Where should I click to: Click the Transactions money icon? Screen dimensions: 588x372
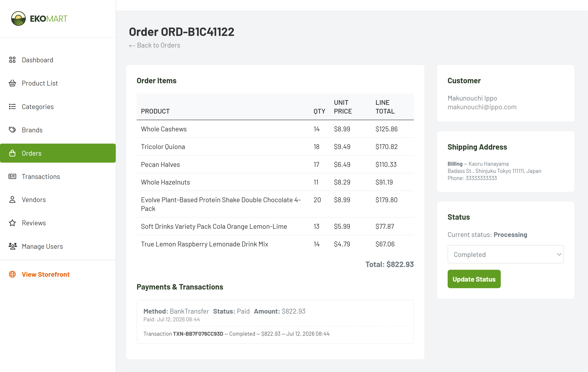12,176
